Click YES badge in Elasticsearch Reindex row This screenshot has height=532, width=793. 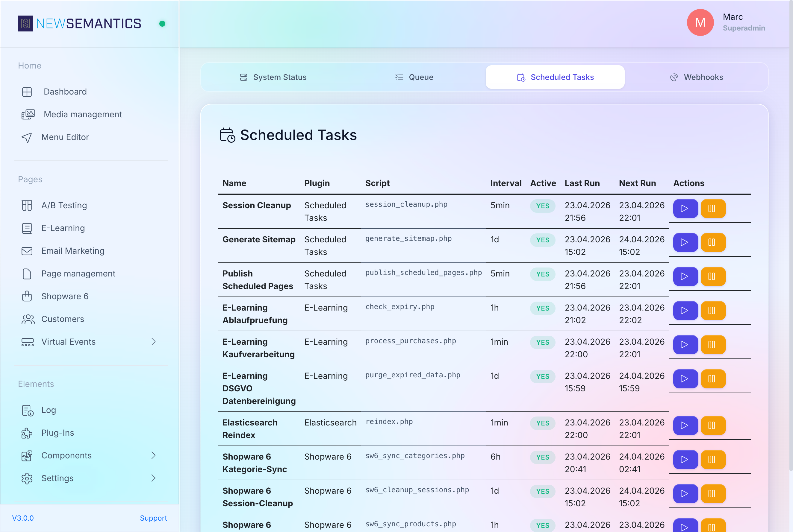543,423
